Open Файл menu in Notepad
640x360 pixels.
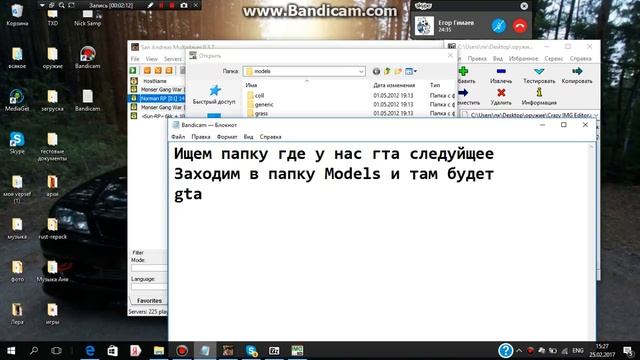pos(178,137)
